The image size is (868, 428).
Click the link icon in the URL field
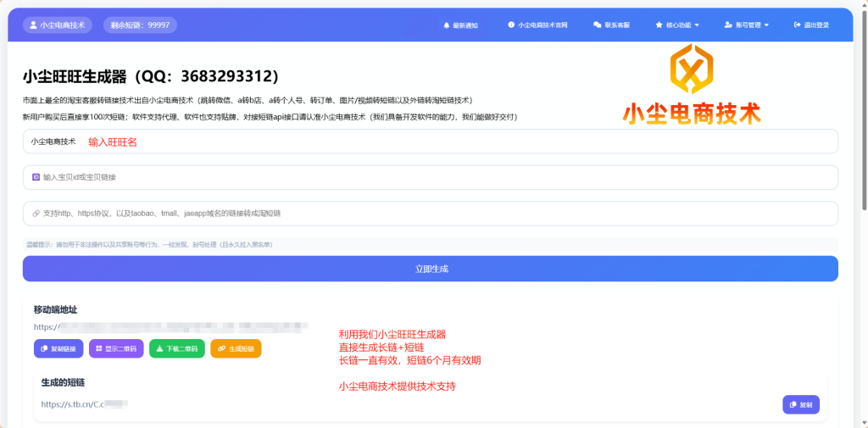coord(36,214)
